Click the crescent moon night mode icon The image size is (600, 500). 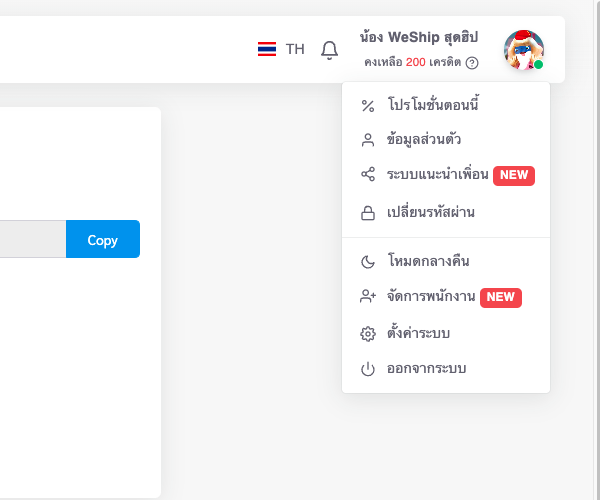pos(368,262)
